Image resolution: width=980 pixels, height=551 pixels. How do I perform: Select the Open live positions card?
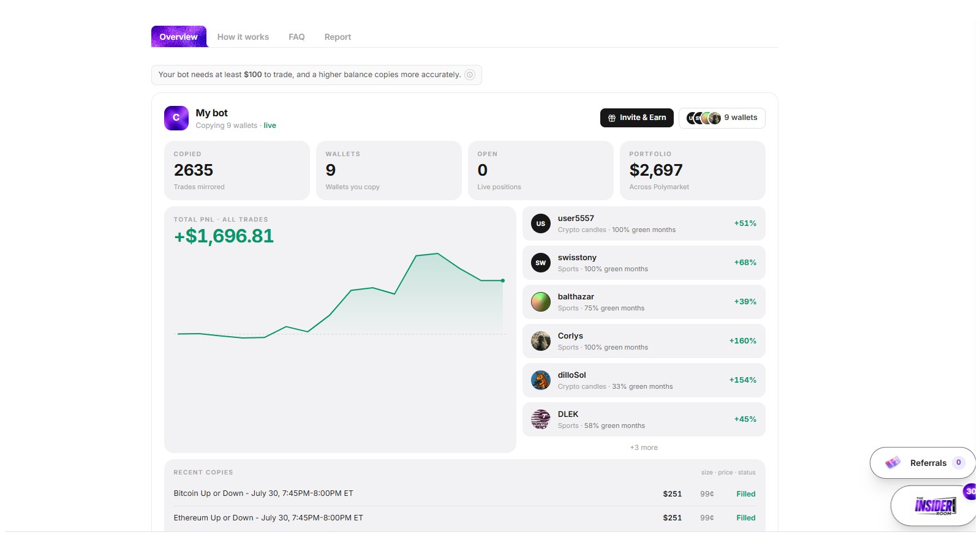coord(541,170)
